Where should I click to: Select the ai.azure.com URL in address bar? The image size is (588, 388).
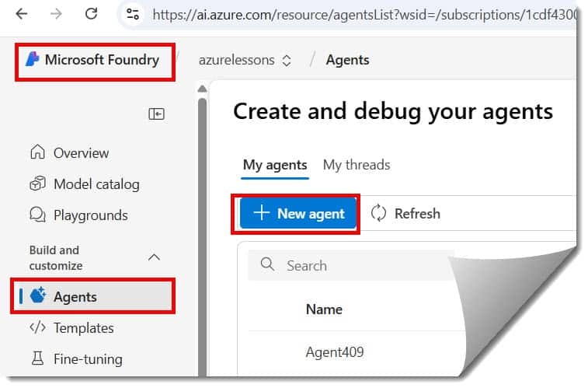364,15
